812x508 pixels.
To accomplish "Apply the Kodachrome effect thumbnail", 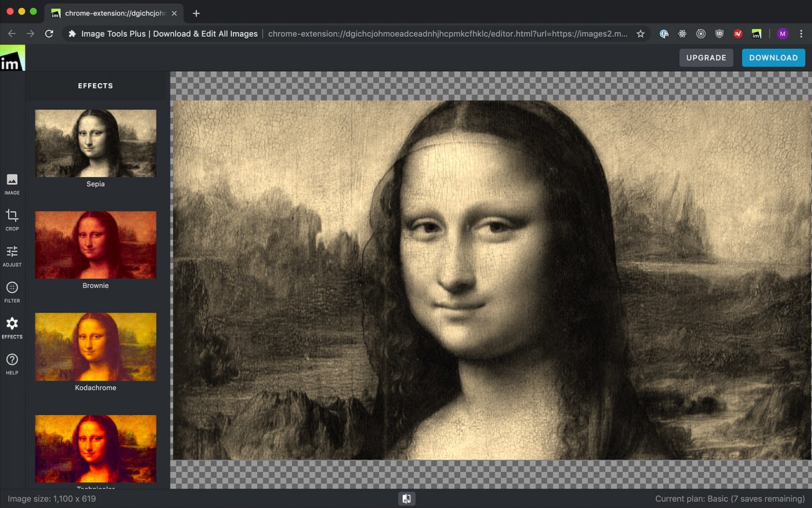I will pos(95,347).
